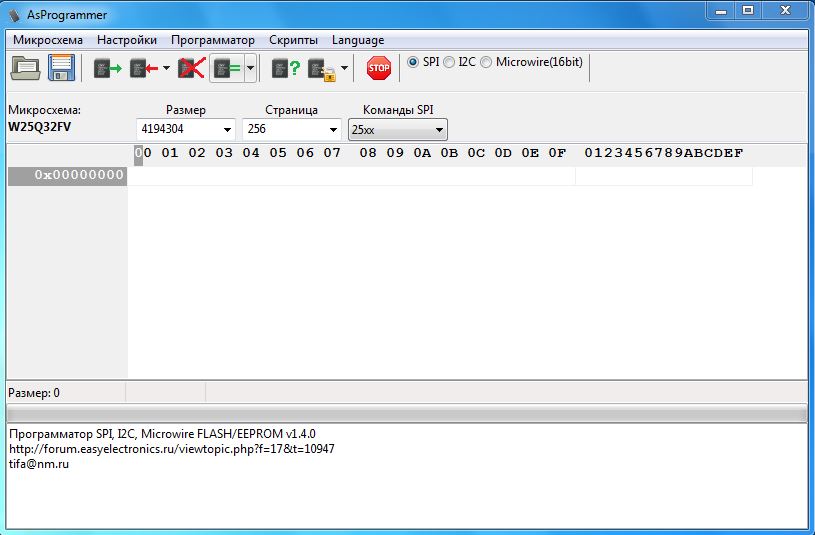Open the Команды SPI combo box

coord(398,129)
